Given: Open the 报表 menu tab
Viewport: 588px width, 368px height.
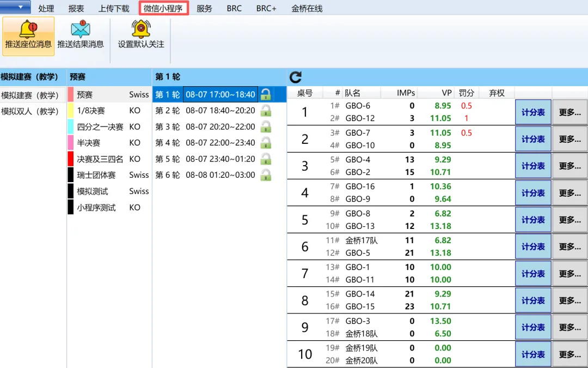Looking at the screenshot, I should click(x=76, y=8).
